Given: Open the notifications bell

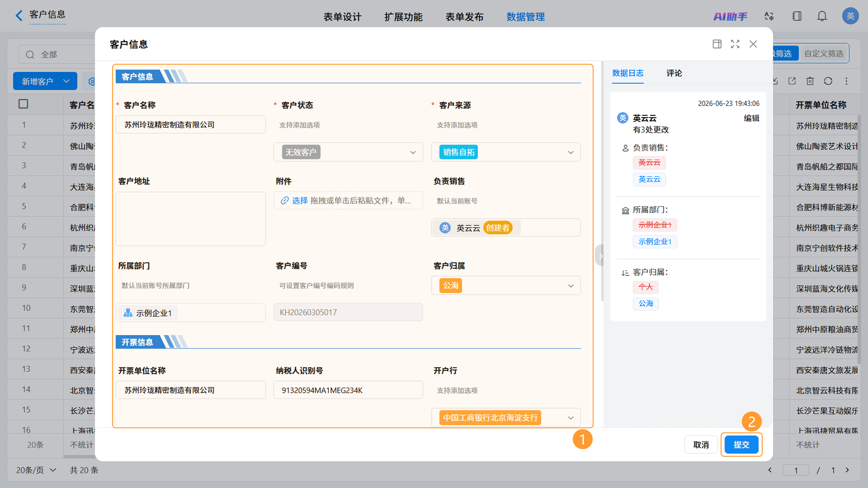Looking at the screenshot, I should coord(822,16).
